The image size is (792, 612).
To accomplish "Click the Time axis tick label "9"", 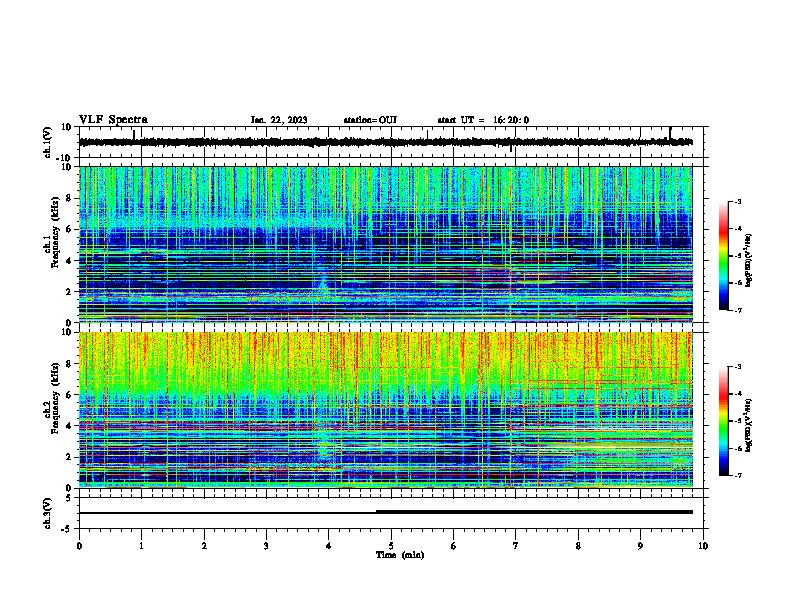I will click(x=640, y=546).
